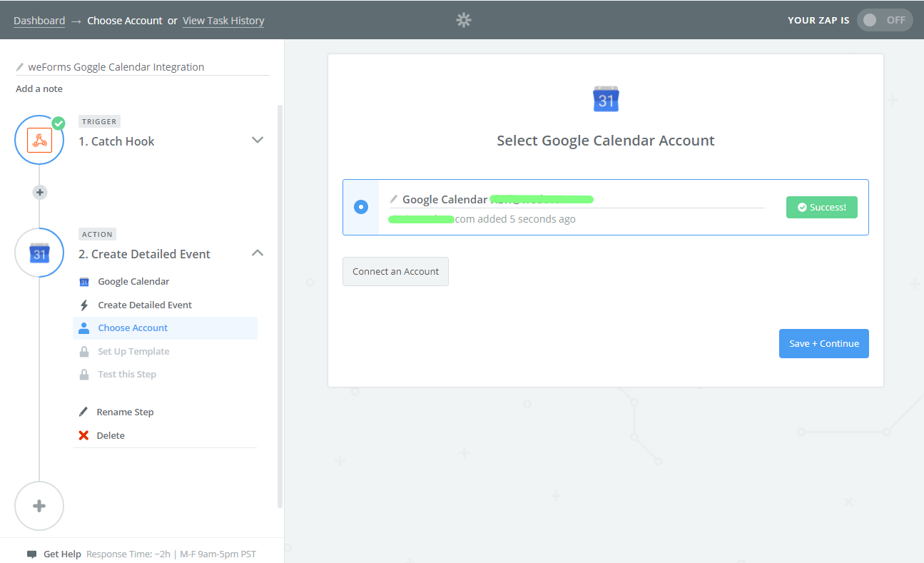
Task: Open View Task History link
Action: (x=223, y=21)
